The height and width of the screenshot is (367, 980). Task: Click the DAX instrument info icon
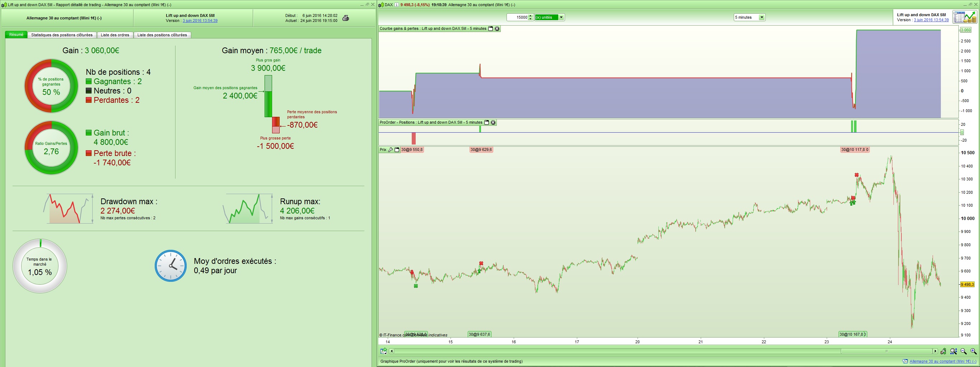[396, 5]
